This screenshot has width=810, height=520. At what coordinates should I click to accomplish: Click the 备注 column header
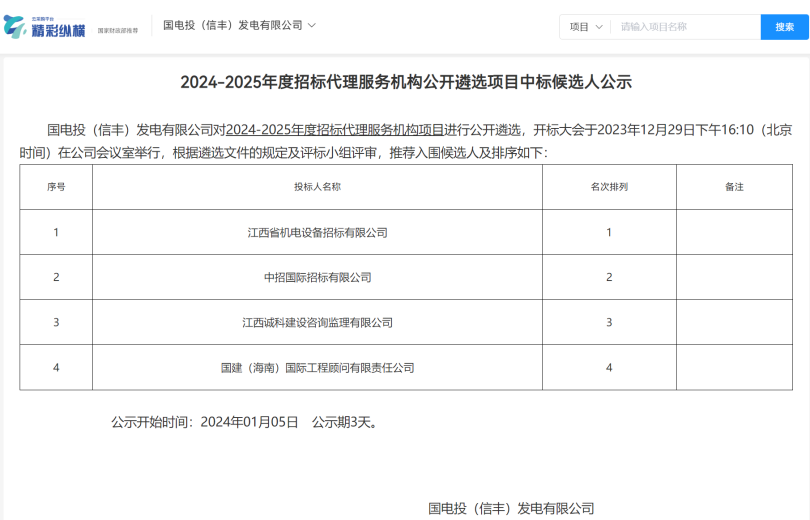(x=734, y=187)
